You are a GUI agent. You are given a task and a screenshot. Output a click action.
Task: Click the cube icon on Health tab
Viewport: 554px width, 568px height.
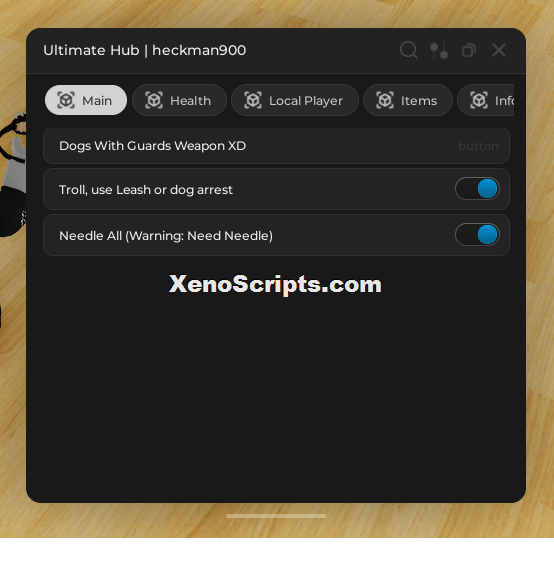[154, 100]
